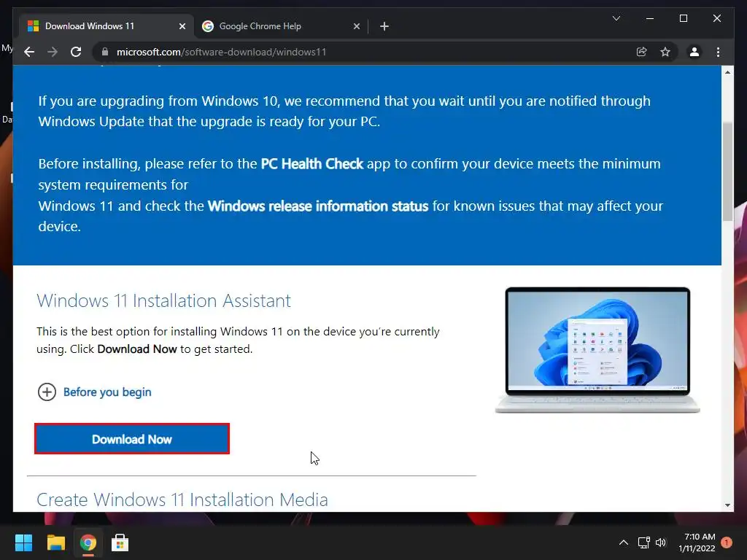Reload the page with the refresh icon
The height and width of the screenshot is (560, 747).
(x=76, y=52)
